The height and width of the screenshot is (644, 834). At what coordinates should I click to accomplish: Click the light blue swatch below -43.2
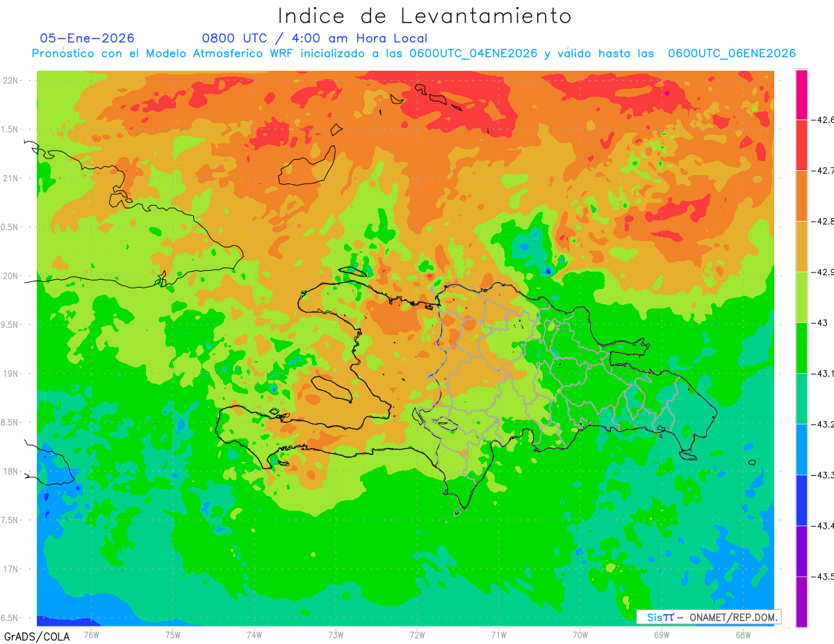801,449
